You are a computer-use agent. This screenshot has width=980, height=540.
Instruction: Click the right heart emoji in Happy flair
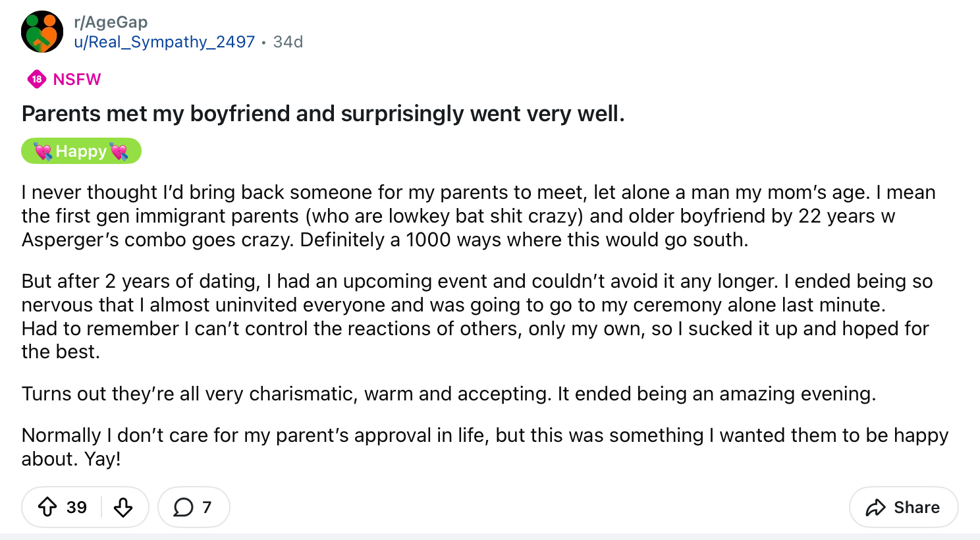[119, 151]
